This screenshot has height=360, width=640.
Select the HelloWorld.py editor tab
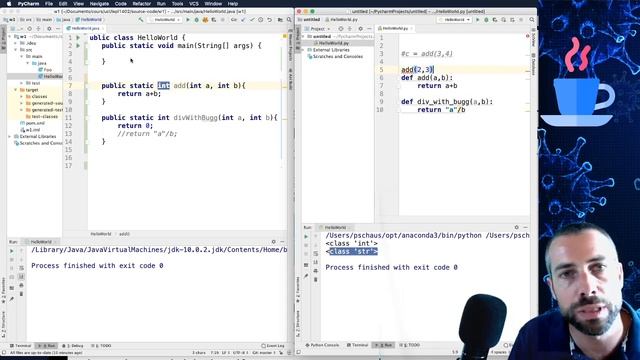click(x=395, y=28)
